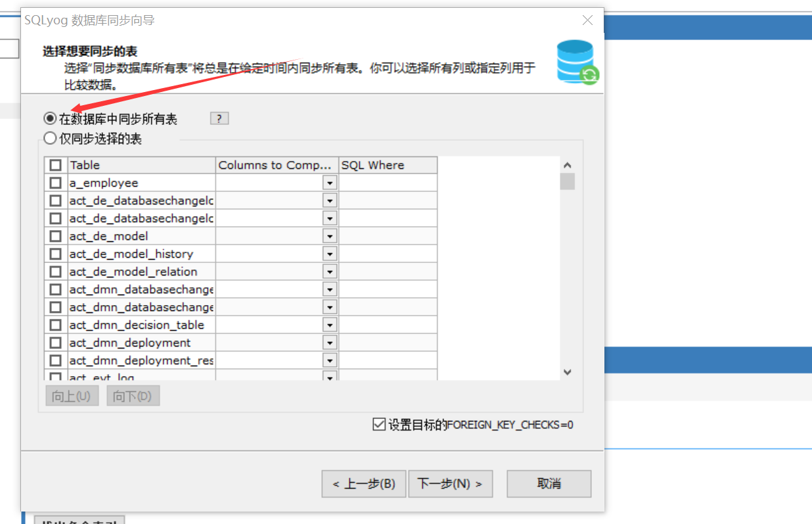812x524 pixels.
Task: Check the act_dmn_deployment table checkbox
Action: pyautogui.click(x=56, y=343)
